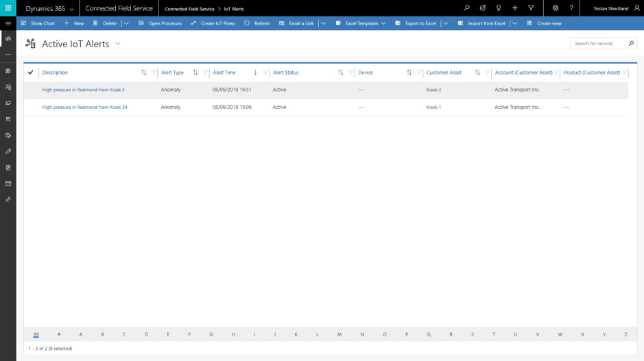Open High pressure in Redmond from Kiosk 34

pos(84,107)
